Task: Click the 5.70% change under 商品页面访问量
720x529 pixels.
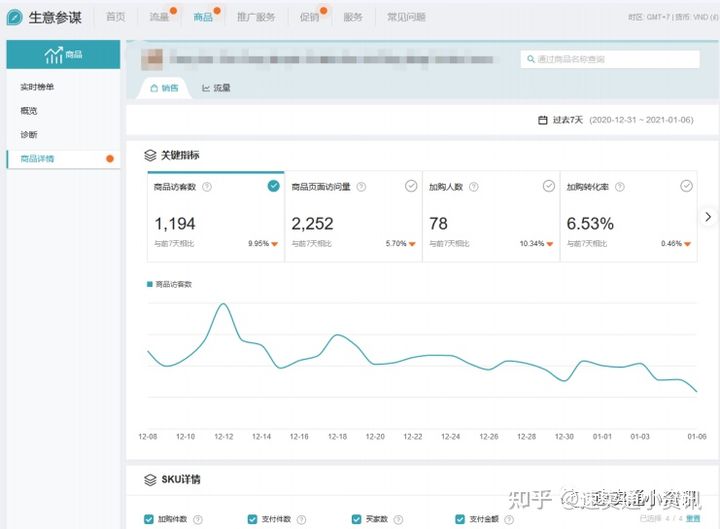Action: [x=400, y=243]
